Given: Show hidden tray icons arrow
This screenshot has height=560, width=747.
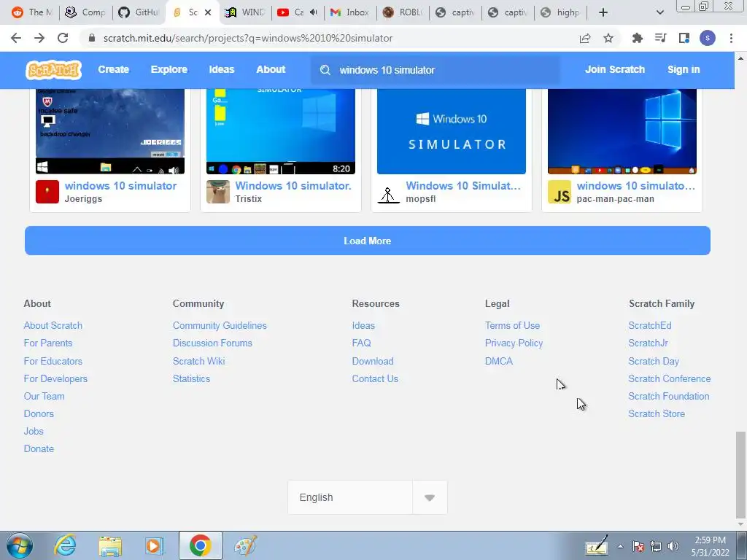Looking at the screenshot, I should pyautogui.click(x=620, y=546).
